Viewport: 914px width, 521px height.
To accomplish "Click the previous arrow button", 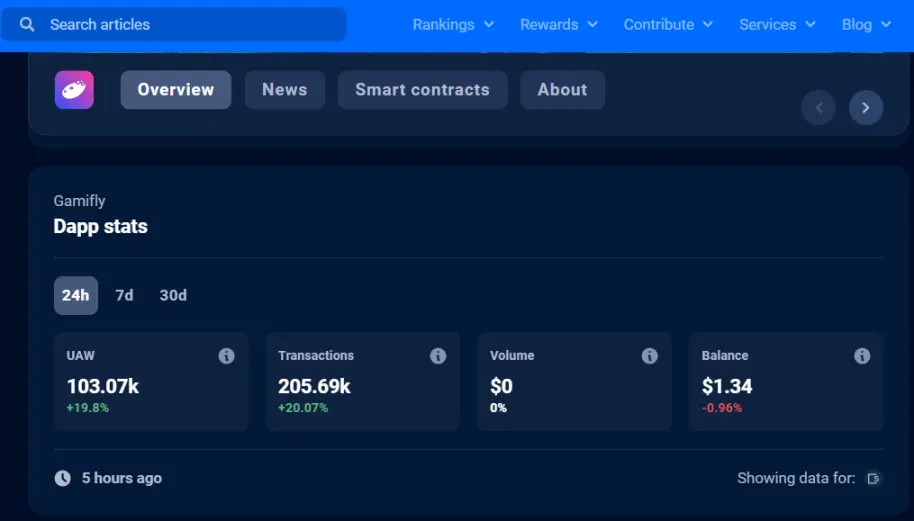I will pos(818,107).
